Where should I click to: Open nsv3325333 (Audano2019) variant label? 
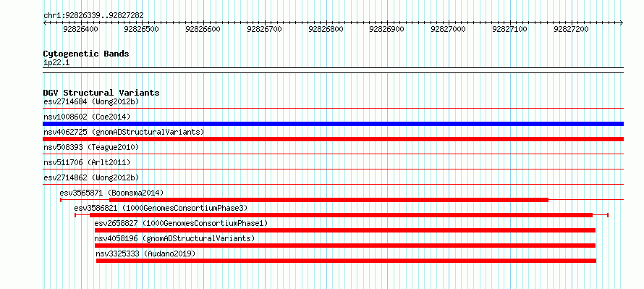[145, 254]
